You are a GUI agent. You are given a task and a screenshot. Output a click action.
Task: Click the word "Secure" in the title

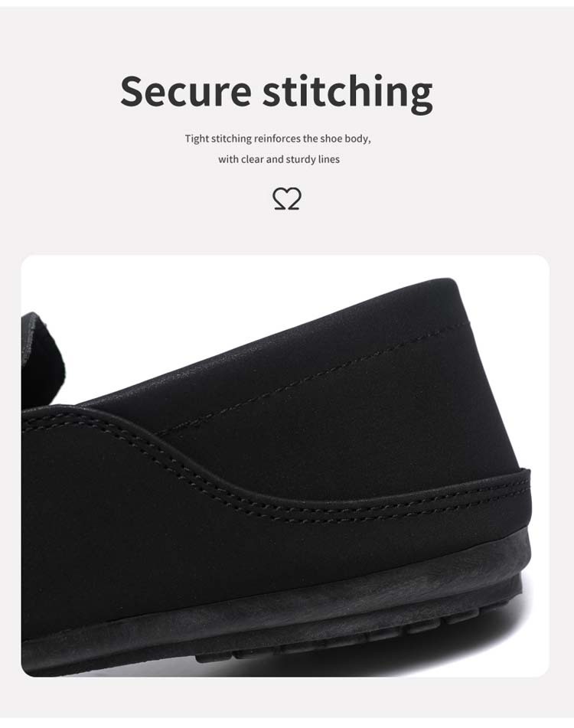point(186,90)
